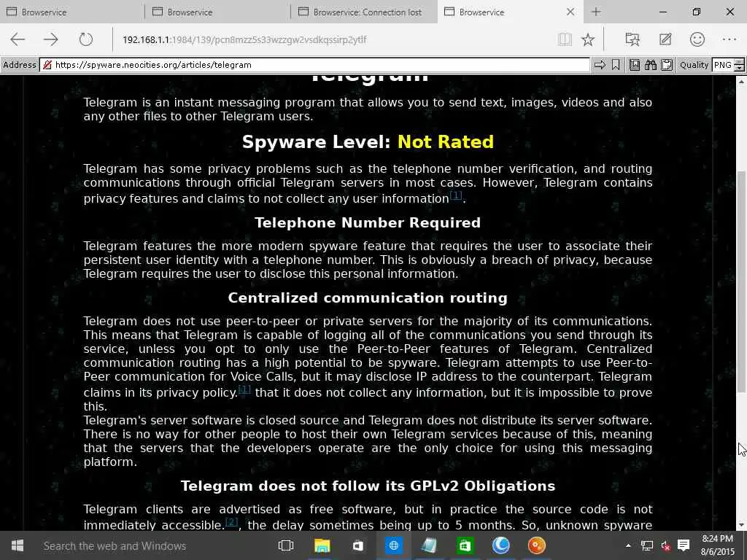The image size is (747, 560).
Task: Click the muted volume tray icon
Action: [665, 546]
